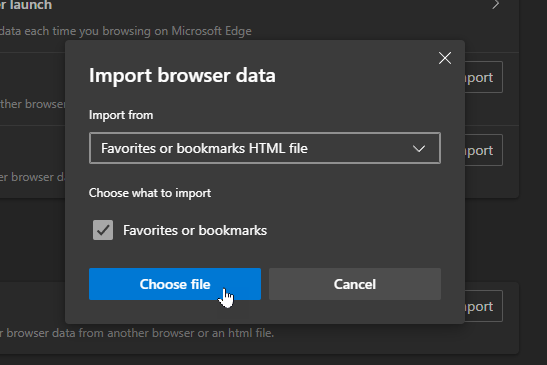Click the partially hidden Import button under launch row
This screenshot has width=547, height=365.
tap(484, 77)
